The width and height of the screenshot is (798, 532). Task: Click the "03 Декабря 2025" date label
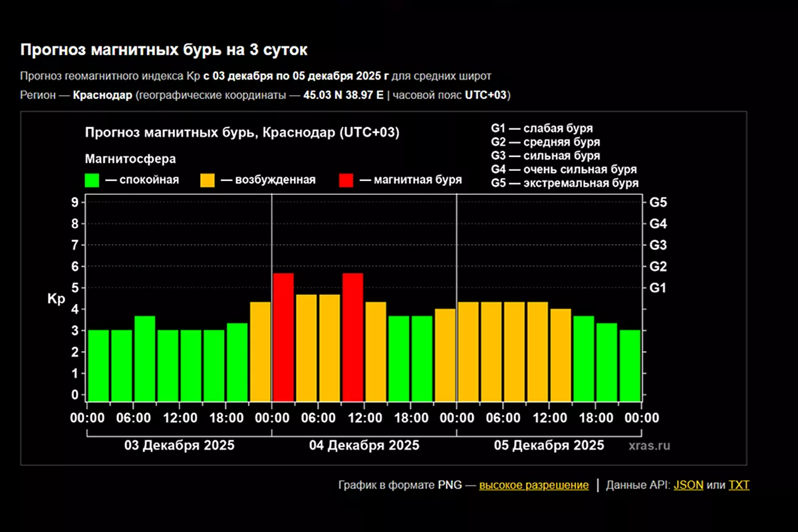click(x=180, y=446)
